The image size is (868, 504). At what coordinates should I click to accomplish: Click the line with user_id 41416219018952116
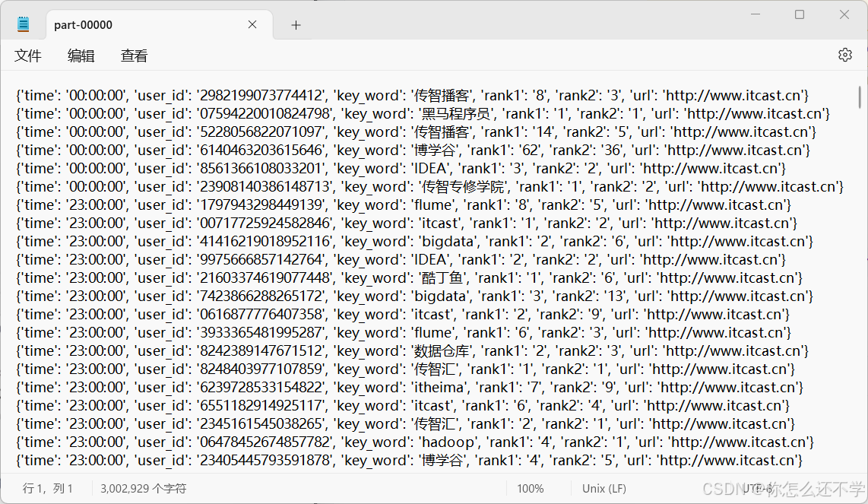[x=415, y=242]
